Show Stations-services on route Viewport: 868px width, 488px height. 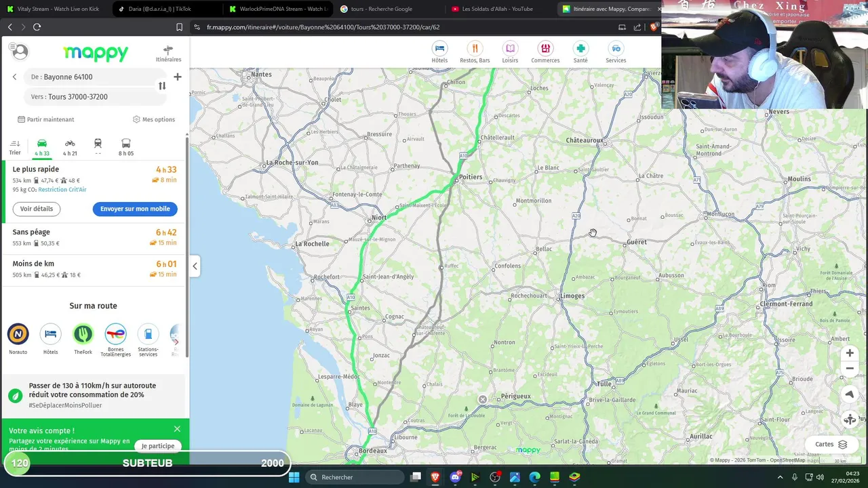coord(148,340)
